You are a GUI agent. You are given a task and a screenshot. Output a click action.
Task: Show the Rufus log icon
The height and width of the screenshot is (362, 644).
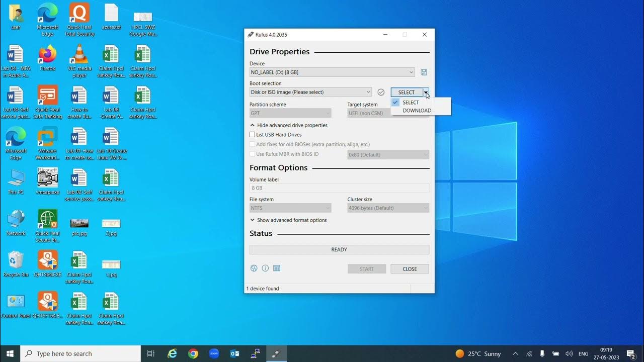click(x=277, y=268)
